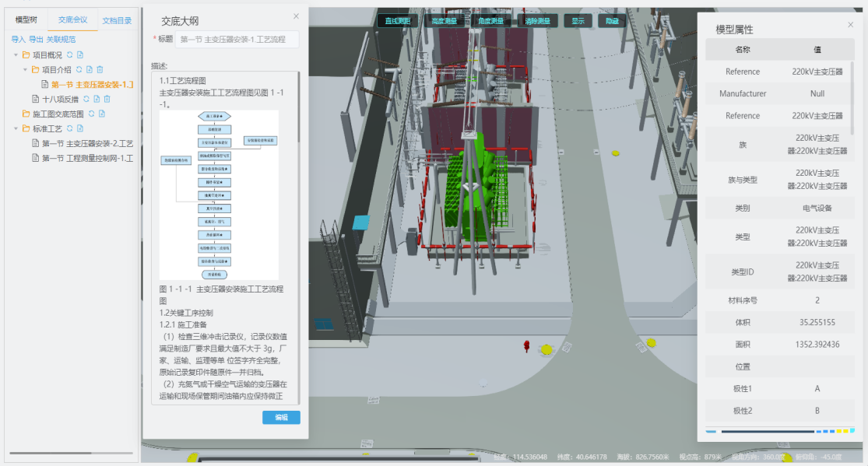Click the 类型ID property row

tap(779, 272)
